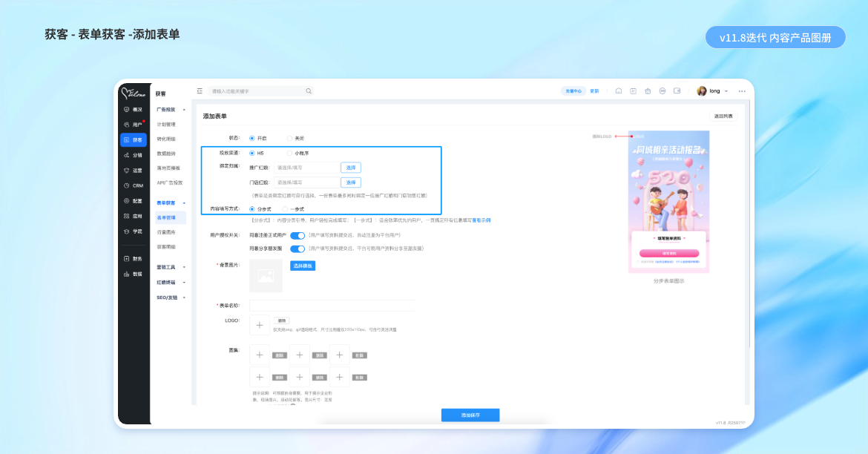Click the magnifier search icon
This screenshot has width=868, height=454.
click(309, 91)
